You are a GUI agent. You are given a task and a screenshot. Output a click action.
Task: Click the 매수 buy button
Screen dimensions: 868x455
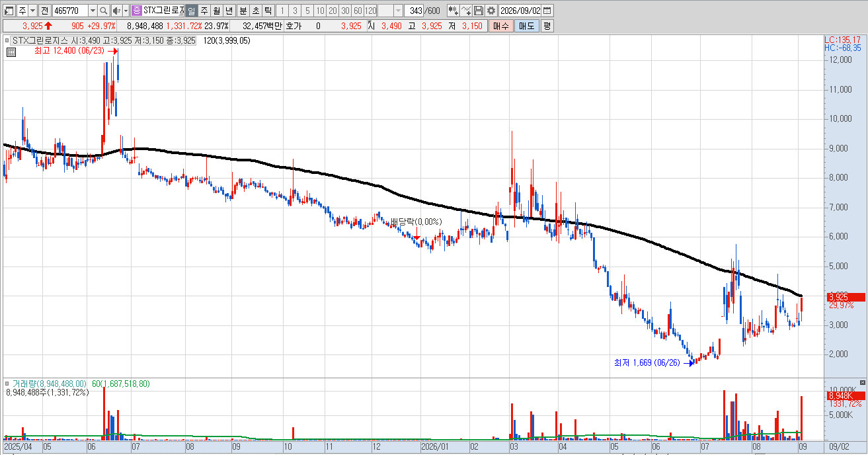point(500,26)
